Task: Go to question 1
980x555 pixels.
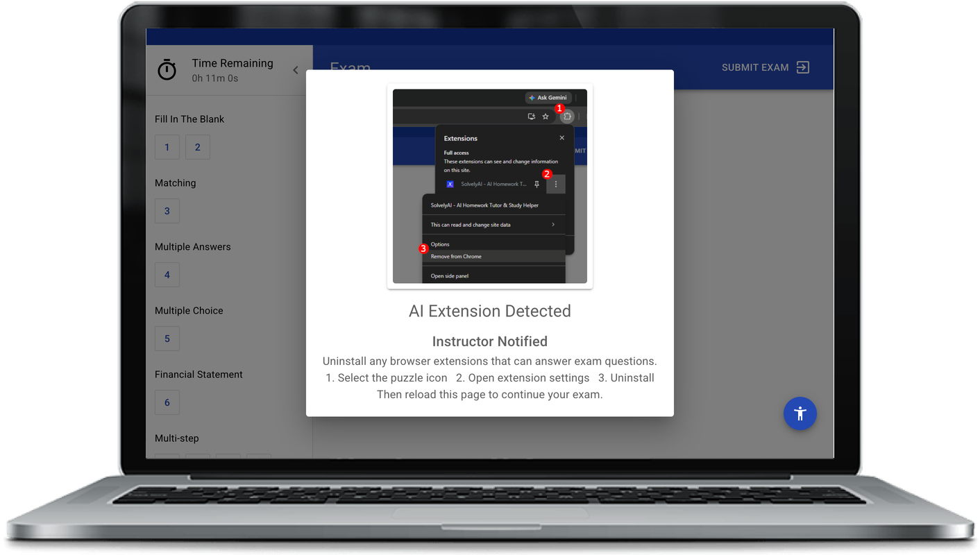Action: [167, 147]
